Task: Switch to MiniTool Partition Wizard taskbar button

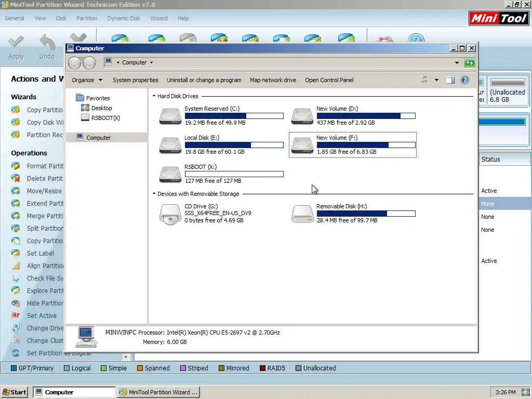Action: 158,392
